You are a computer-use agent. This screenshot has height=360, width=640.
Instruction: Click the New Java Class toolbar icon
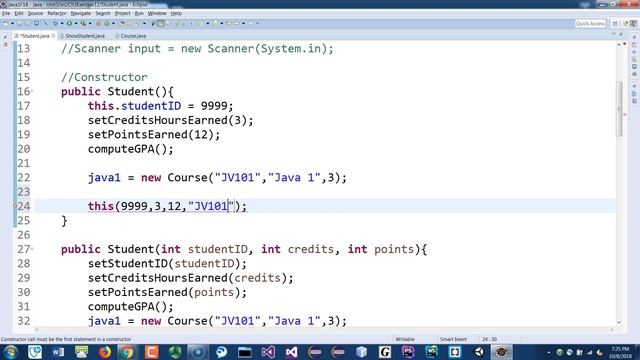click(x=106, y=23)
